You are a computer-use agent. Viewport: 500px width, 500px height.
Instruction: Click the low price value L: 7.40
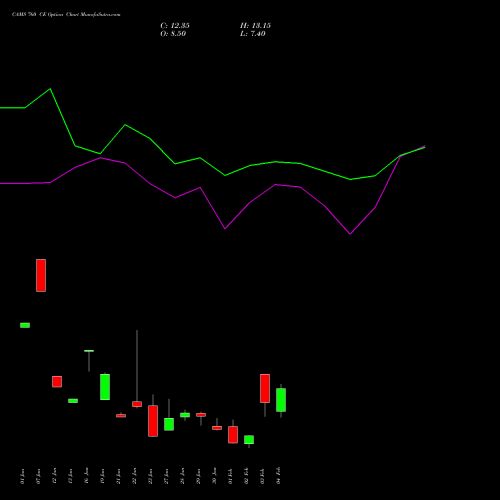(x=253, y=34)
